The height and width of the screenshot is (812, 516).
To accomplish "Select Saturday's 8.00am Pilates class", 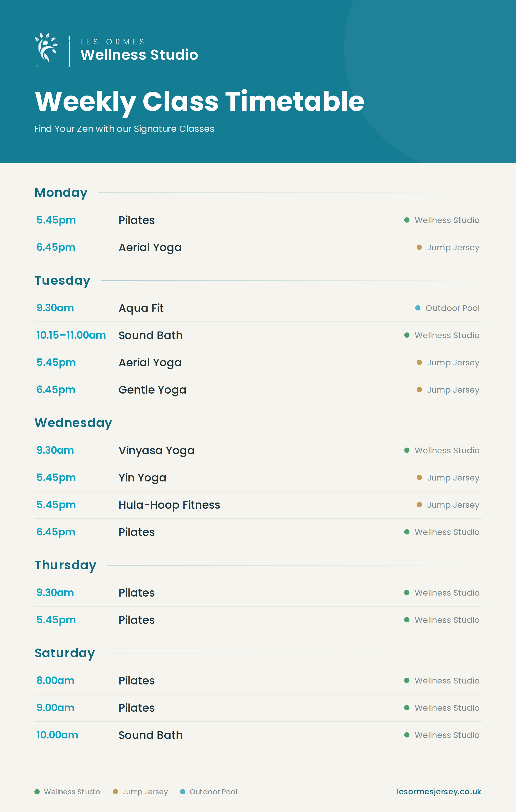I will (x=258, y=680).
